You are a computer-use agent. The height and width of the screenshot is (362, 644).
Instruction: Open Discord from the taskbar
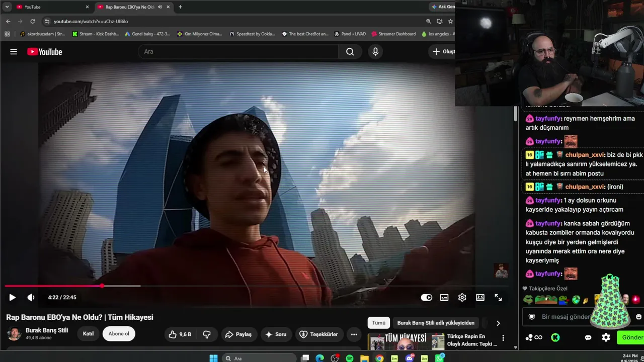410,358
